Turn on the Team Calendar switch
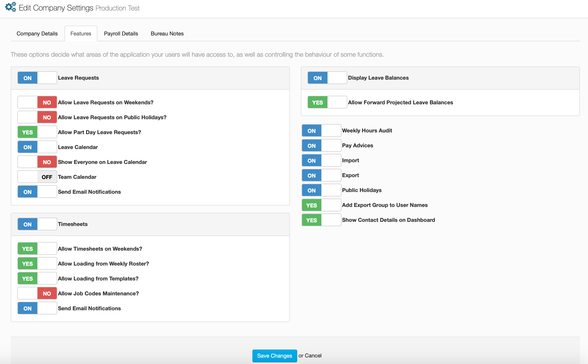The width and height of the screenshot is (588, 364). click(37, 177)
